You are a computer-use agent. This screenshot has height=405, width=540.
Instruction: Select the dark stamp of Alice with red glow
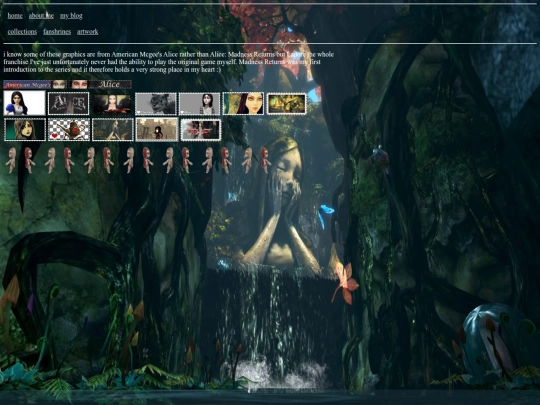112,104
